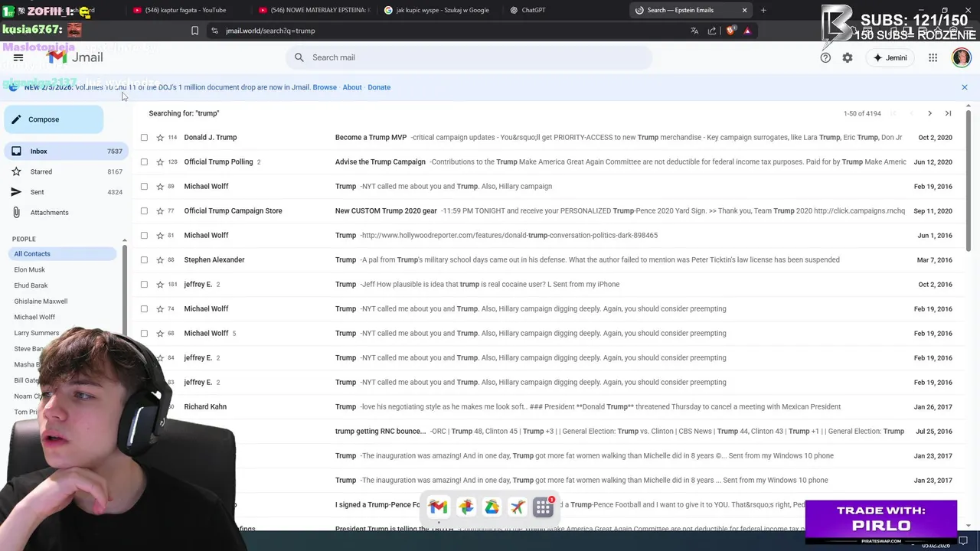Open the flights airplane icon in the dock

pos(518,507)
